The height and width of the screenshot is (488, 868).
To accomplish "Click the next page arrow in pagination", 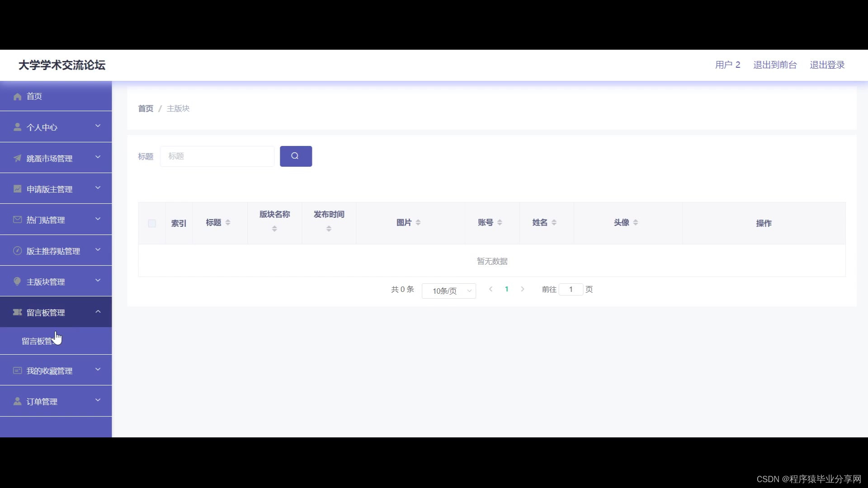I will (523, 289).
